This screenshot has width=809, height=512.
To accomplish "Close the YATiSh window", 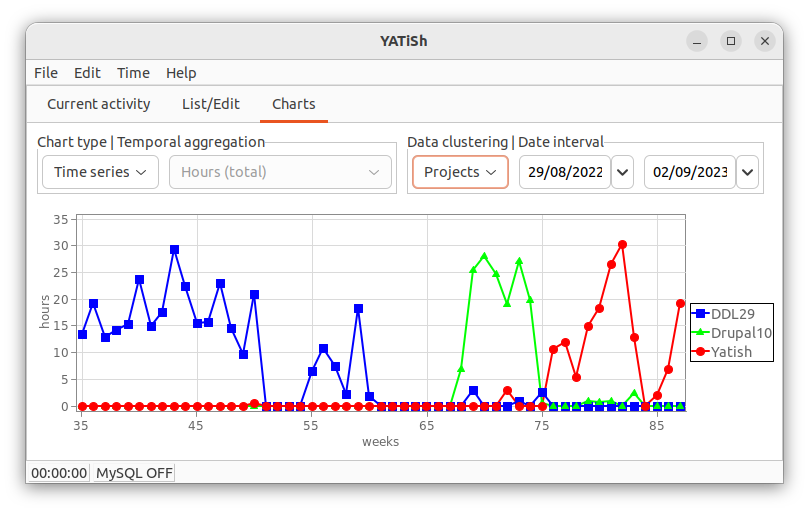I will [765, 41].
